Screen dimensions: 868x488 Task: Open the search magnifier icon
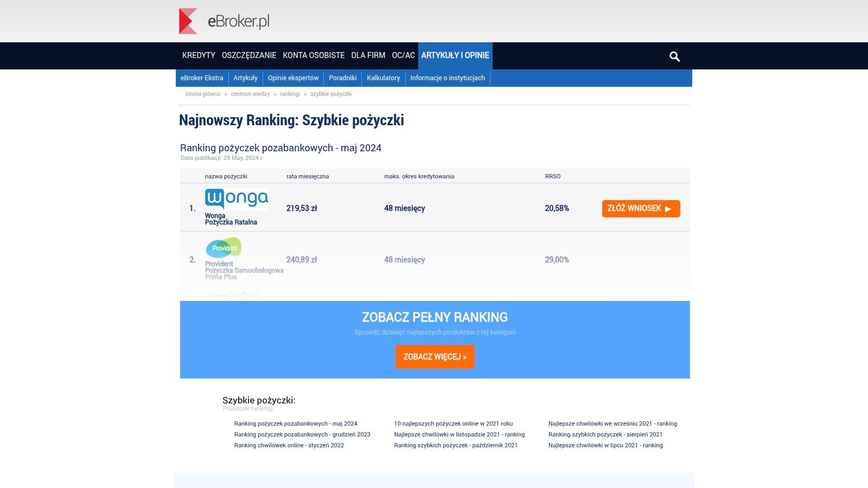coord(674,56)
